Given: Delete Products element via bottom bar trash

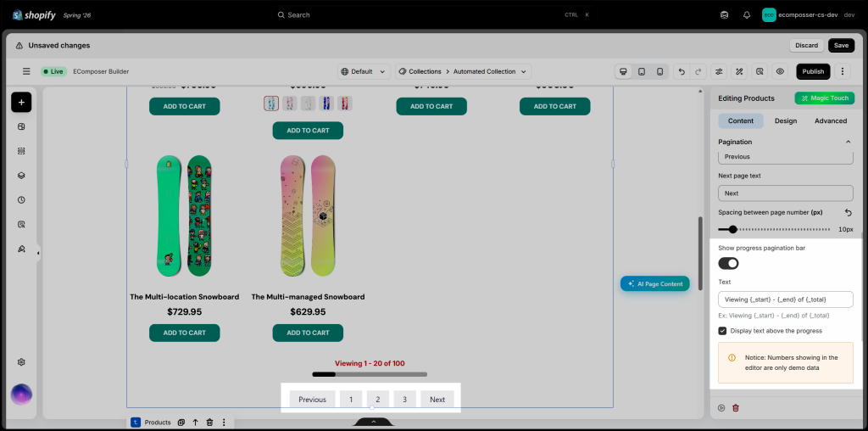Looking at the screenshot, I should click(210, 423).
